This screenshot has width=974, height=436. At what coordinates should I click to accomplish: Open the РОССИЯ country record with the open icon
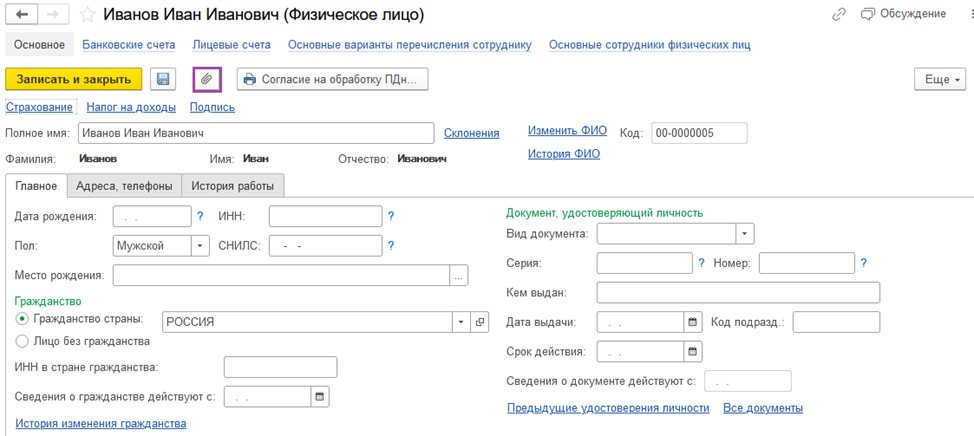tap(480, 322)
